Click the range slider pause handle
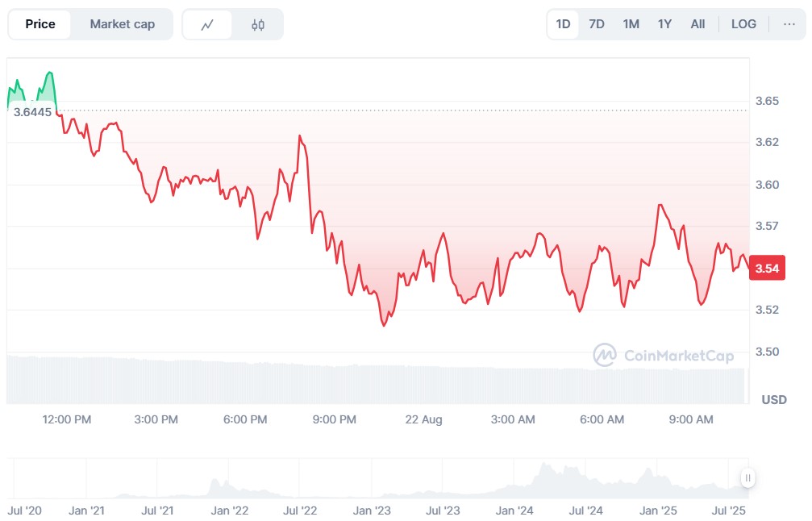Screen dimensions: 812x521 [x=748, y=478]
